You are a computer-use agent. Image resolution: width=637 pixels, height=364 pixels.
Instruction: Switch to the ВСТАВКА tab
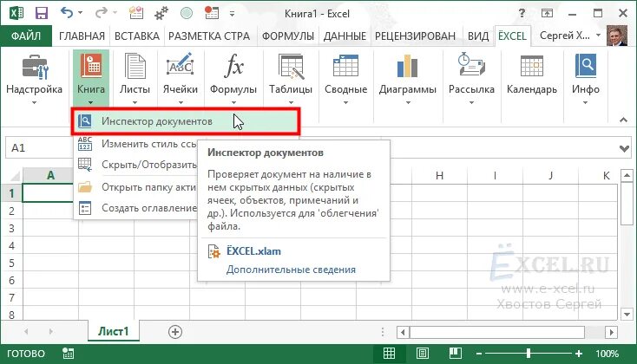137,36
